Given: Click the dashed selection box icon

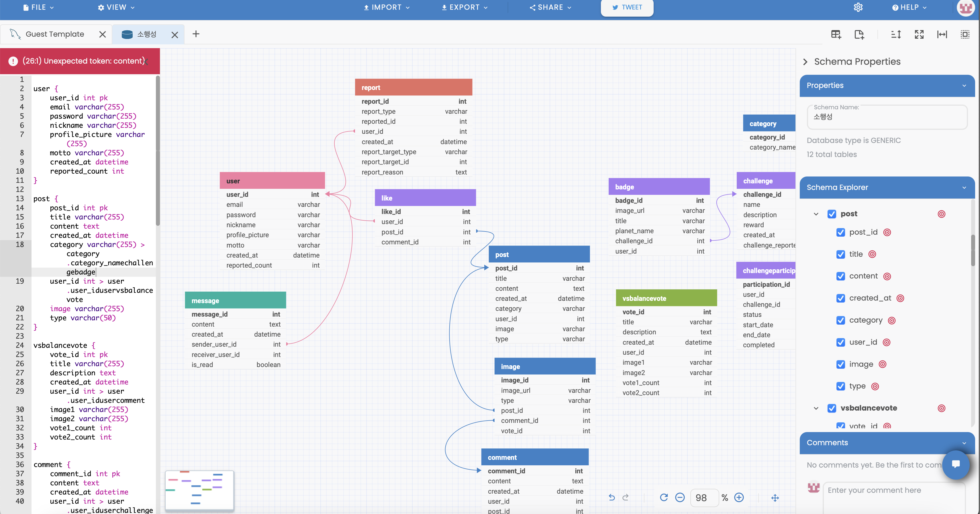Looking at the screenshot, I should tap(965, 35).
